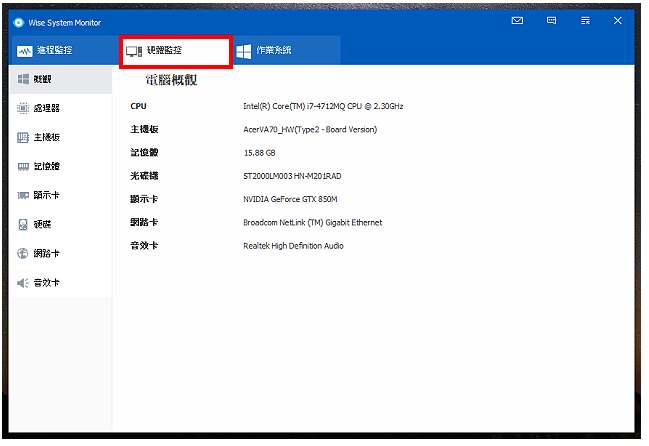This screenshot has width=649, height=446.
Task: Click the Realtek High Definition Audio value
Action: tap(293, 246)
